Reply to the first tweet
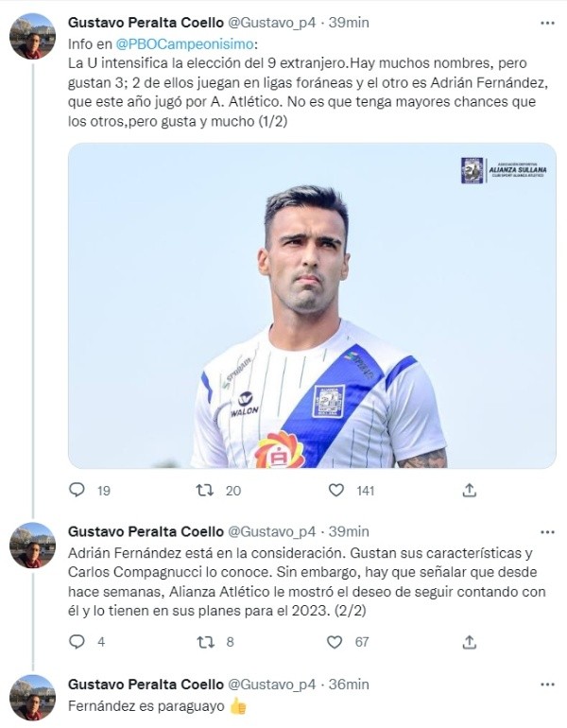Screen dimensions: 567x728 click(x=77, y=490)
